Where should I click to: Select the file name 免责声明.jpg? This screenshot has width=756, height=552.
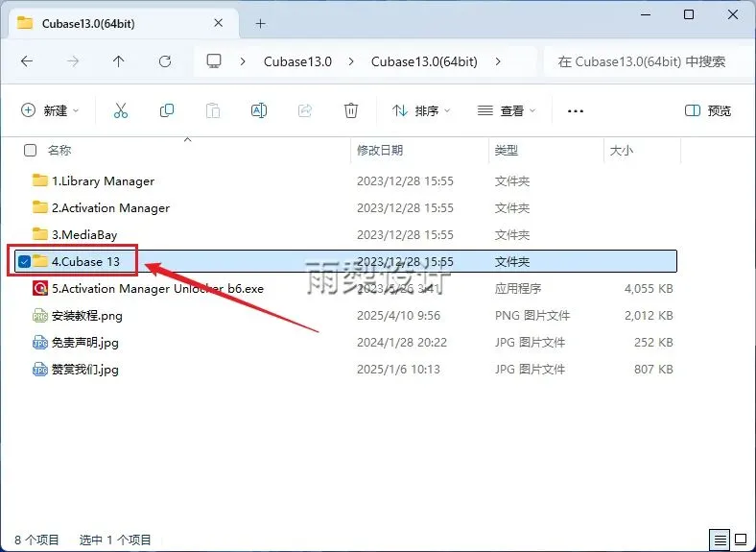[84, 343]
